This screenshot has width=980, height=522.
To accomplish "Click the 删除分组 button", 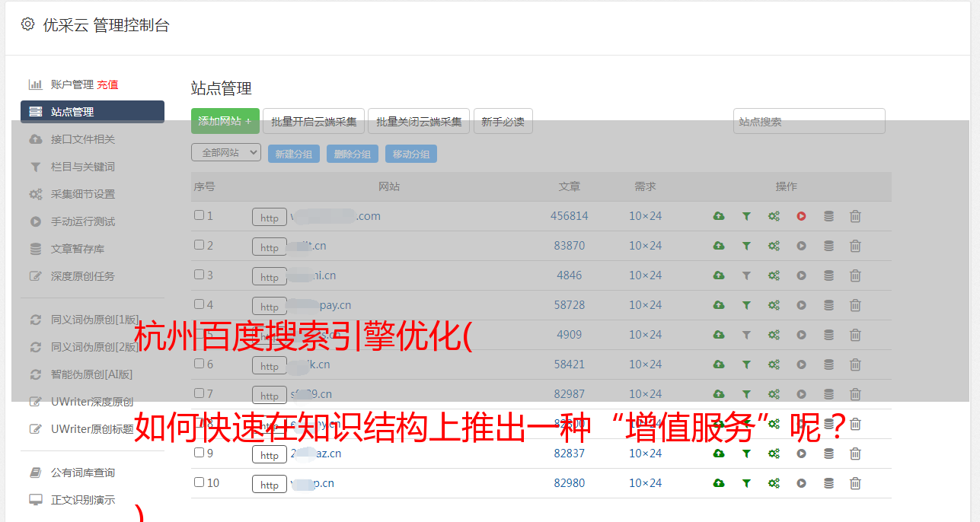I will 353,154.
